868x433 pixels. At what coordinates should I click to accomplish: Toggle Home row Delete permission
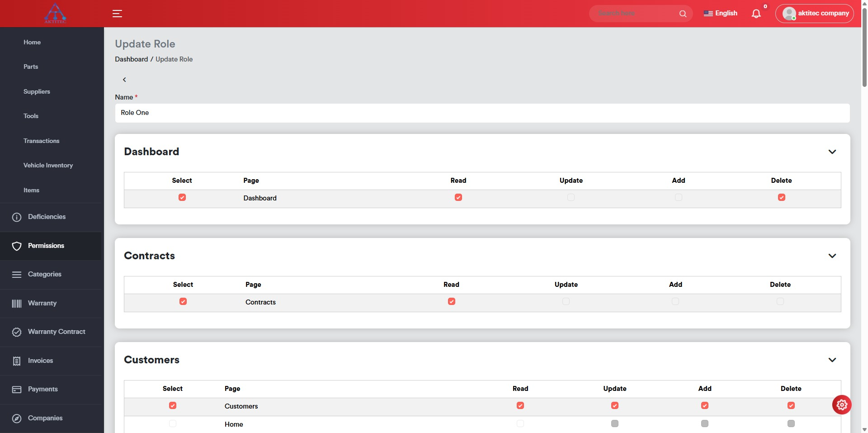[x=791, y=423]
